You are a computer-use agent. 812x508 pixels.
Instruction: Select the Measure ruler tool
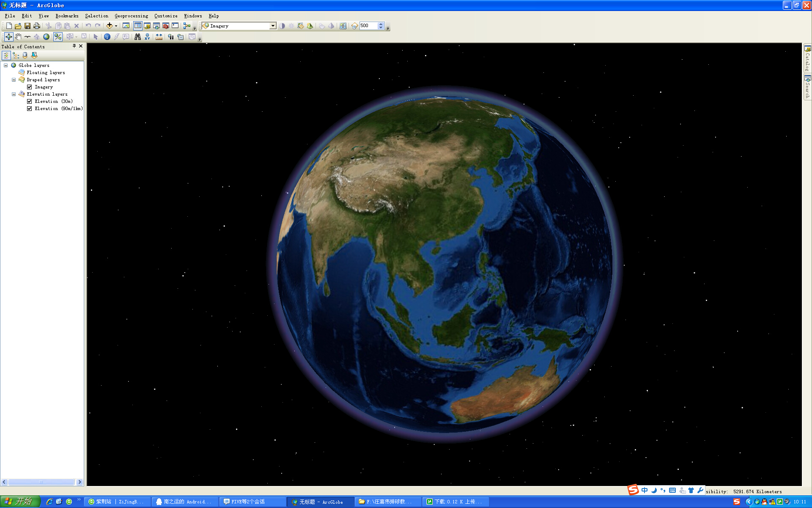click(159, 37)
